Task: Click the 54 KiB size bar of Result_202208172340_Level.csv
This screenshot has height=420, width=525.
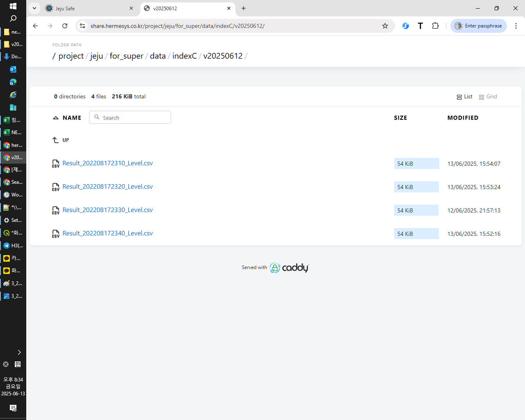Action: coord(416,234)
